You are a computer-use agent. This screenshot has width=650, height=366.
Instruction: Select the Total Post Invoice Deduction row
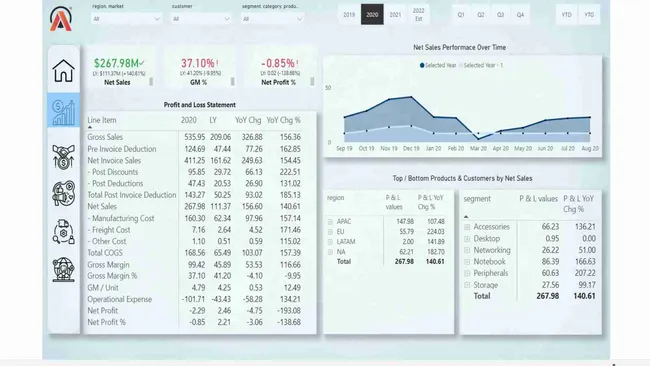click(x=194, y=195)
